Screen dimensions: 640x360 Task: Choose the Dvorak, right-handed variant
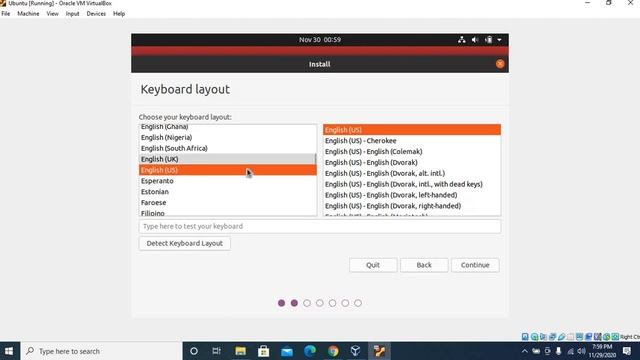point(412,206)
